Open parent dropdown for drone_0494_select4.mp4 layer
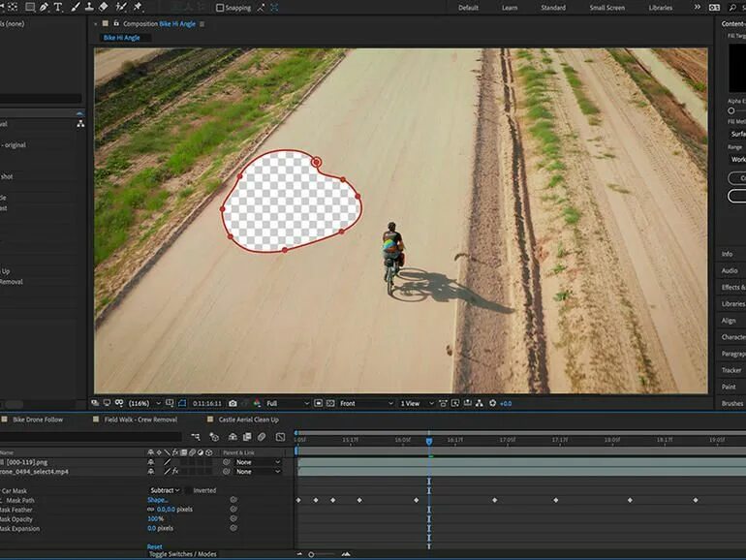Viewport: 746px width, 560px height. point(258,472)
